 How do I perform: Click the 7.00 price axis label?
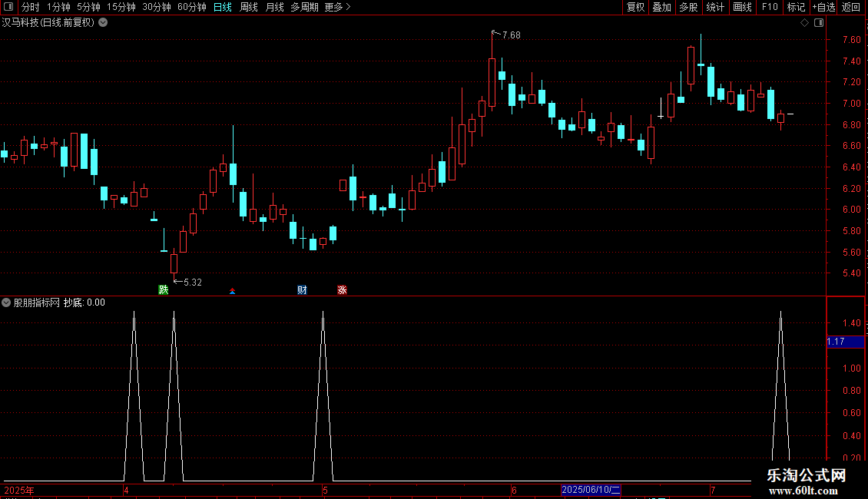coord(851,104)
